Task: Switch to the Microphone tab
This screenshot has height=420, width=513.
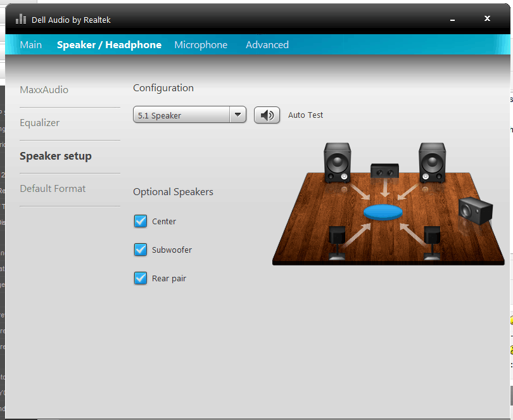Action: click(x=201, y=44)
